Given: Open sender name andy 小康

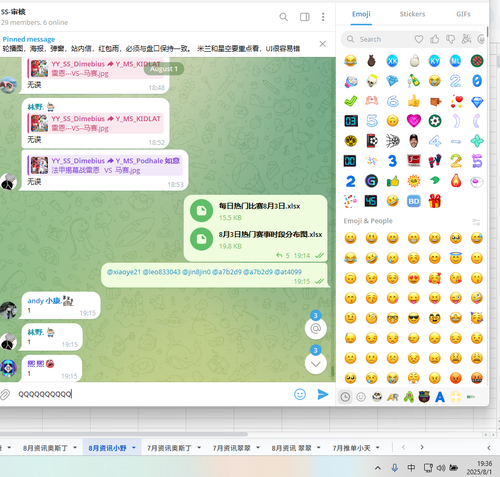Looking at the screenshot, I should [44, 301].
